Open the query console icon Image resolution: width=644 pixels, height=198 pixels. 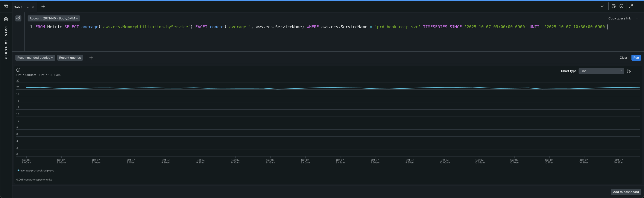[6, 6]
